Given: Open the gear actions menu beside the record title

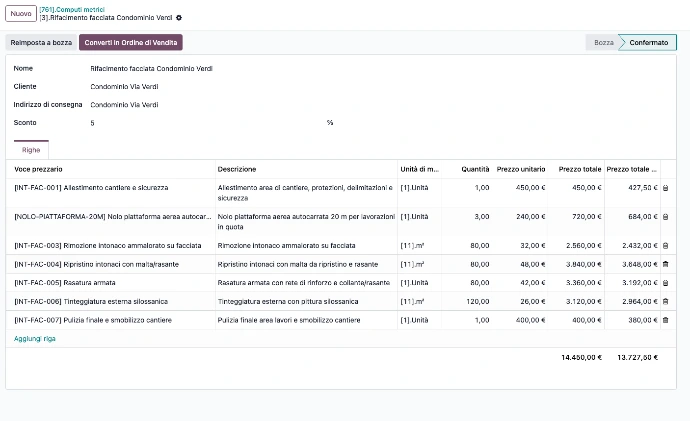Looking at the screenshot, I should tap(179, 18).
